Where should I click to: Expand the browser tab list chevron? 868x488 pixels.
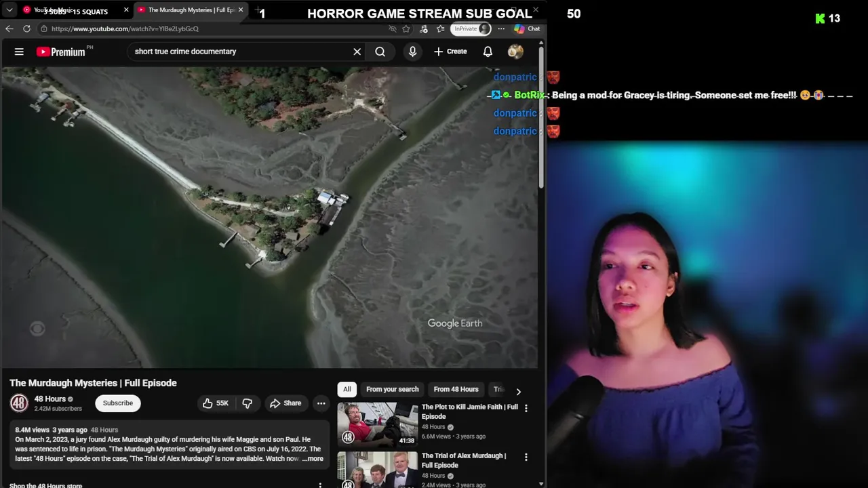tap(9, 10)
